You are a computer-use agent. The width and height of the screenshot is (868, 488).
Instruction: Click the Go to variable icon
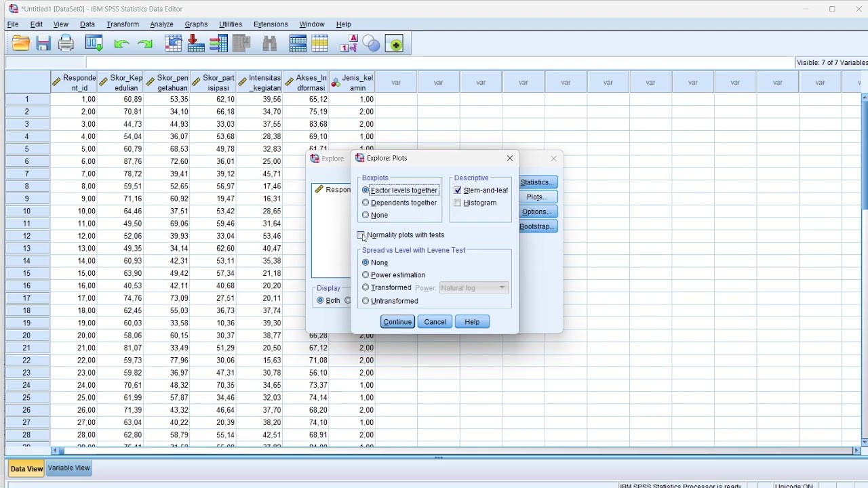coord(196,44)
